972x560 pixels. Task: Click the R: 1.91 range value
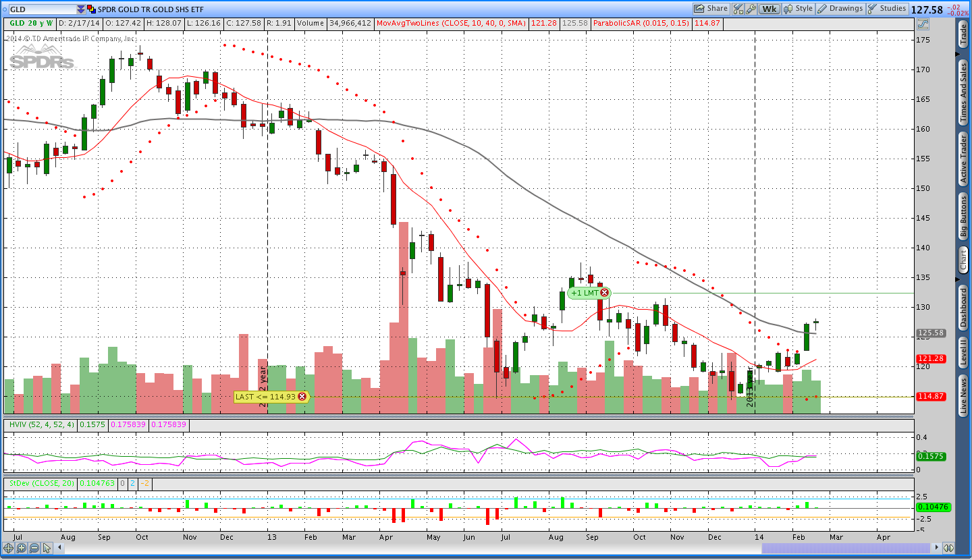click(x=279, y=23)
